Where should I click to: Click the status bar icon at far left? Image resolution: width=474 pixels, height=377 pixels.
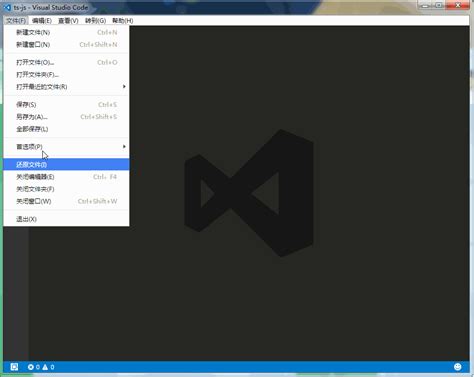(x=14, y=367)
